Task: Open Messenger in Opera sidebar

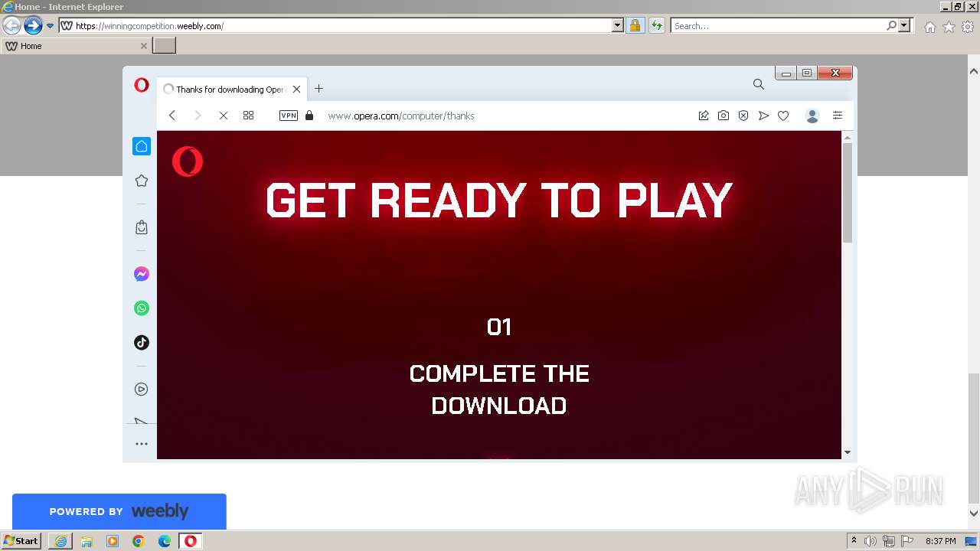Action: pos(141,274)
